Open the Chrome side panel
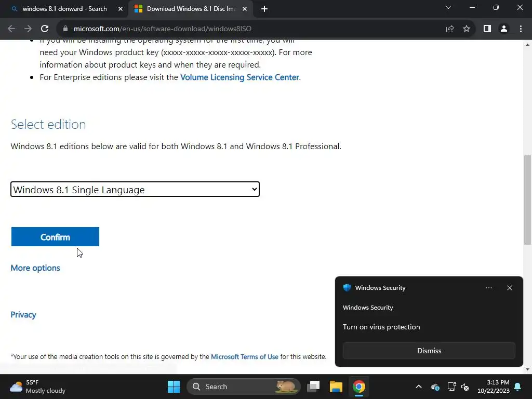Screen dimensions: 532x399 tap(487, 29)
